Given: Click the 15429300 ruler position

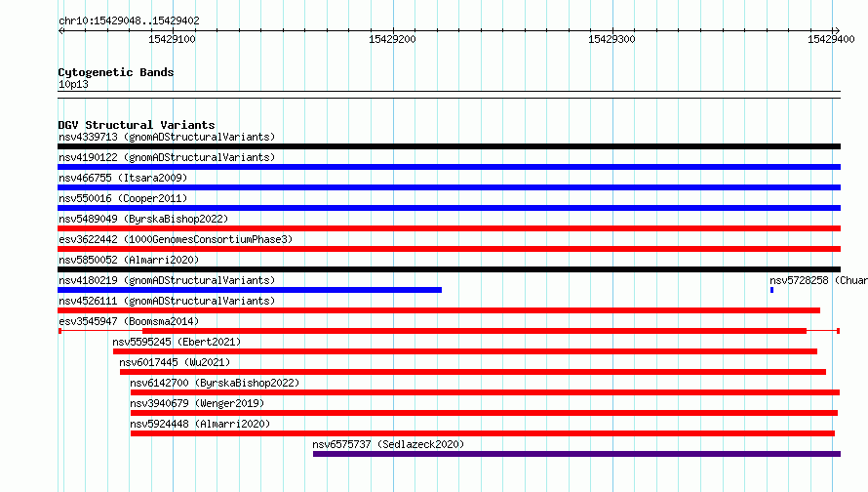Looking at the screenshot, I should pyautogui.click(x=612, y=39).
